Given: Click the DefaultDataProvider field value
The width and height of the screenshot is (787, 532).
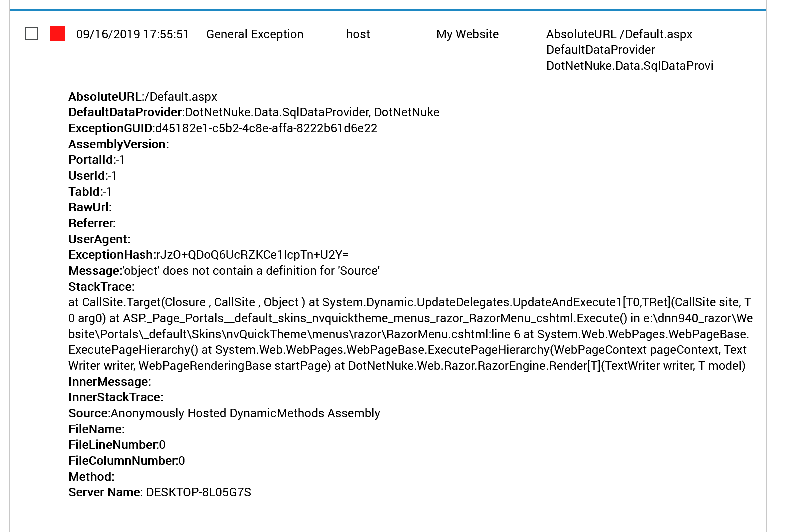Looking at the screenshot, I should click(x=310, y=112).
